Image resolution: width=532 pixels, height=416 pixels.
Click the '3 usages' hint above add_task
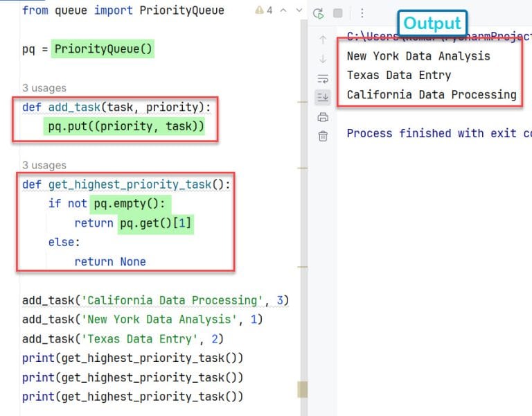click(44, 88)
